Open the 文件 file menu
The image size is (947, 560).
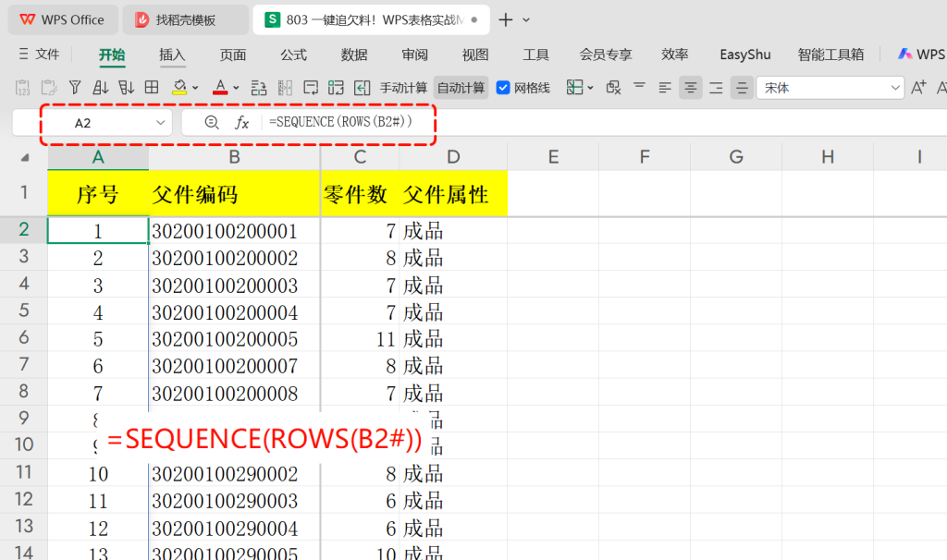[39, 55]
